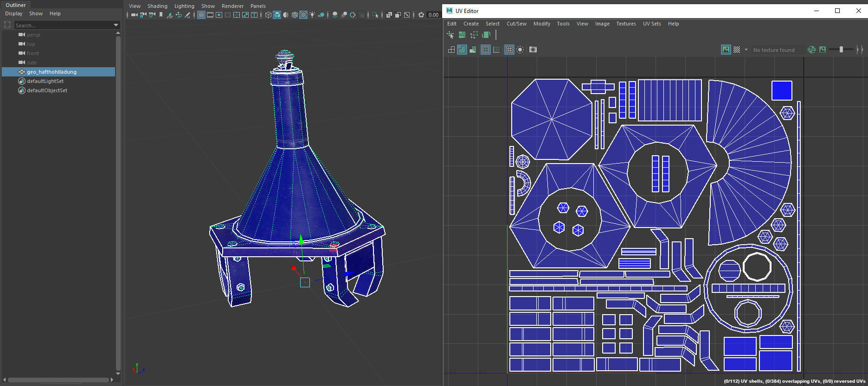This screenshot has height=386, width=868.
Task: Toggle the Film Gate overlay
Action: [210, 15]
